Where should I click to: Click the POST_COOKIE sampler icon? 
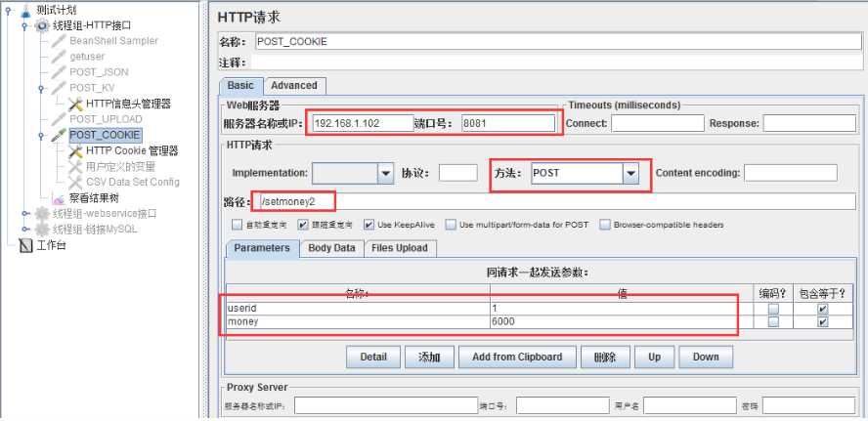[x=59, y=135]
